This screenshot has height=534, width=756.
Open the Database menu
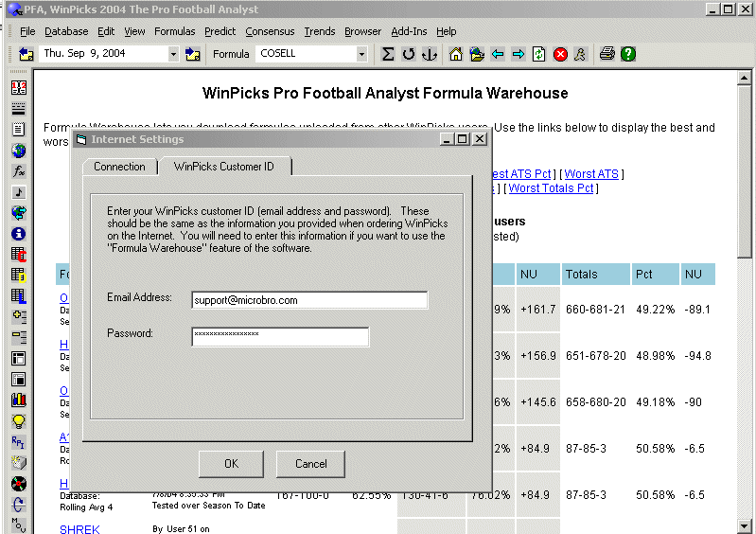(x=66, y=31)
